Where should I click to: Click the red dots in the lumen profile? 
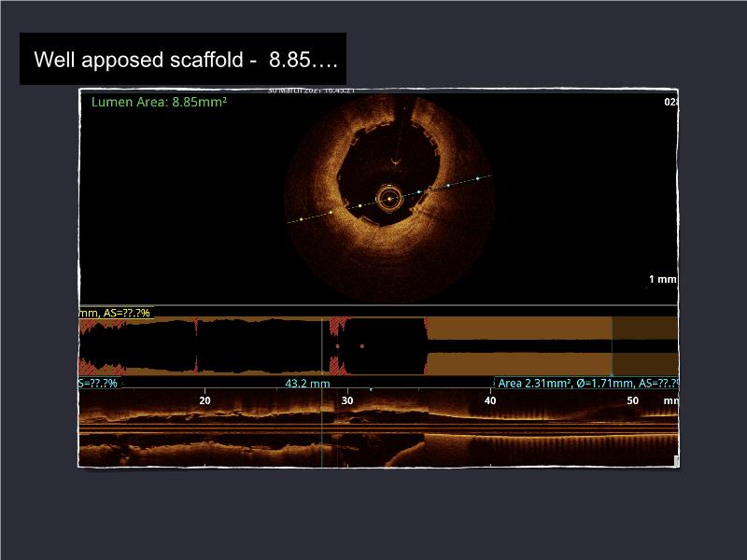click(x=350, y=346)
